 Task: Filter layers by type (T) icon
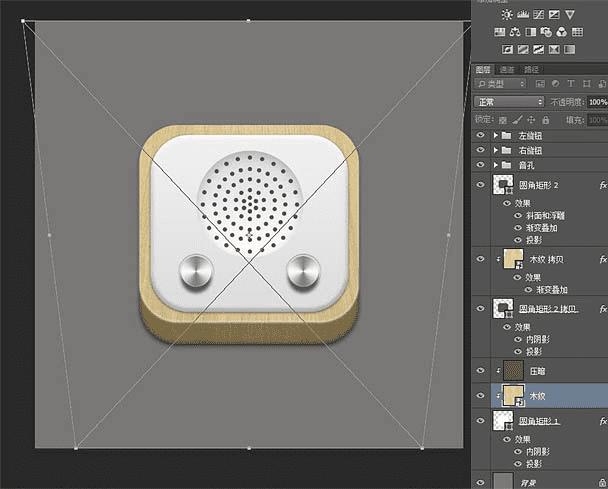[571, 83]
